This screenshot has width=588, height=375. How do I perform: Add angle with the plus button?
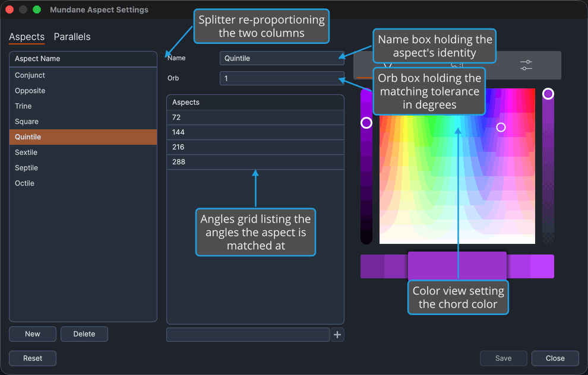coord(337,335)
